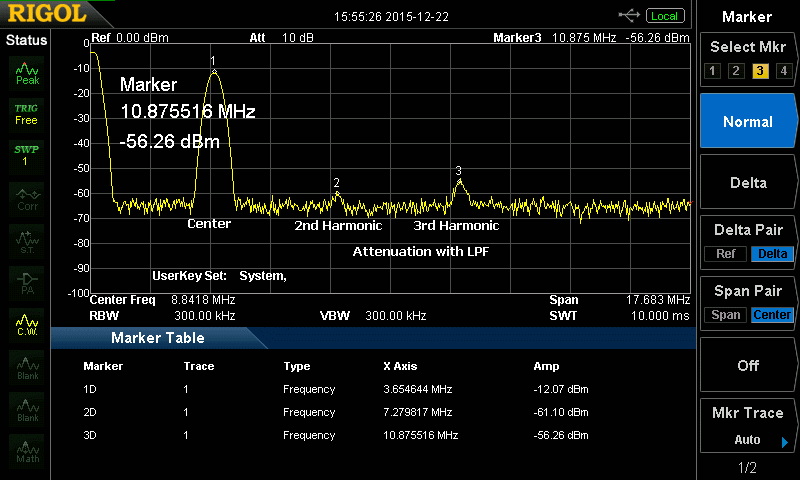Select marker 4 in Select Mkr
Viewport: 800px width, 480px height.
coord(784,71)
